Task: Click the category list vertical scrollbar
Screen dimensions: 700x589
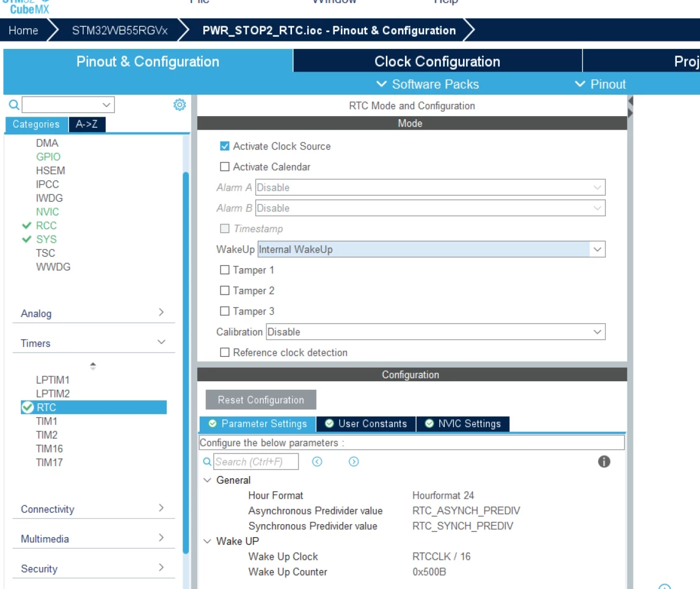Action: pos(186,362)
